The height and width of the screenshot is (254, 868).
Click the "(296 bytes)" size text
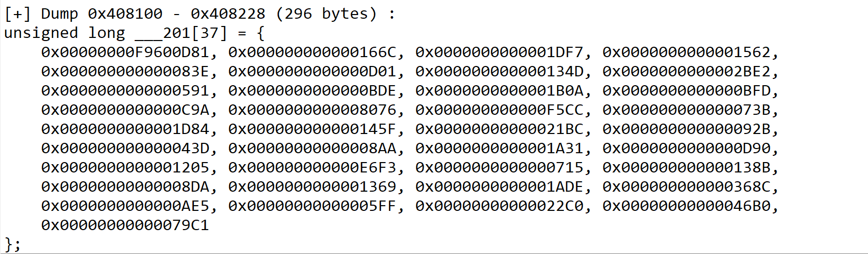[326, 14]
